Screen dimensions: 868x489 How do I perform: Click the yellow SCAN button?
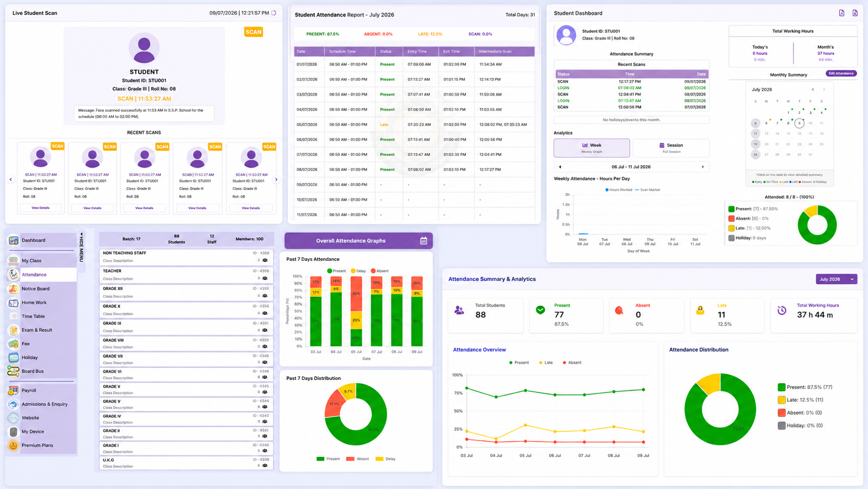[x=253, y=32]
